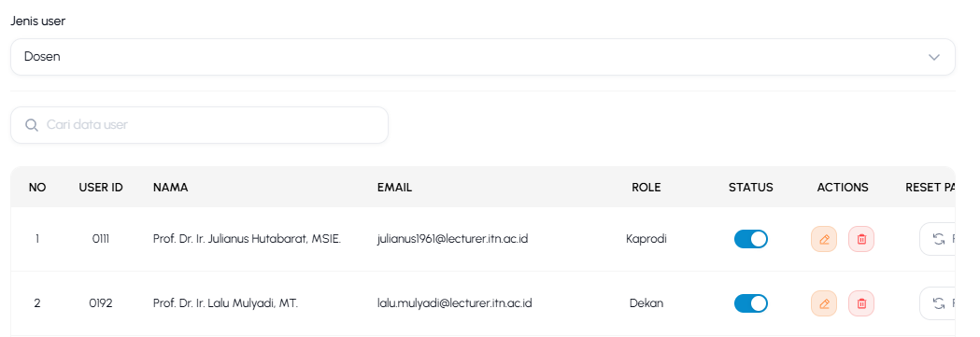
Task: Click the USER ID column header
Action: [101, 188]
